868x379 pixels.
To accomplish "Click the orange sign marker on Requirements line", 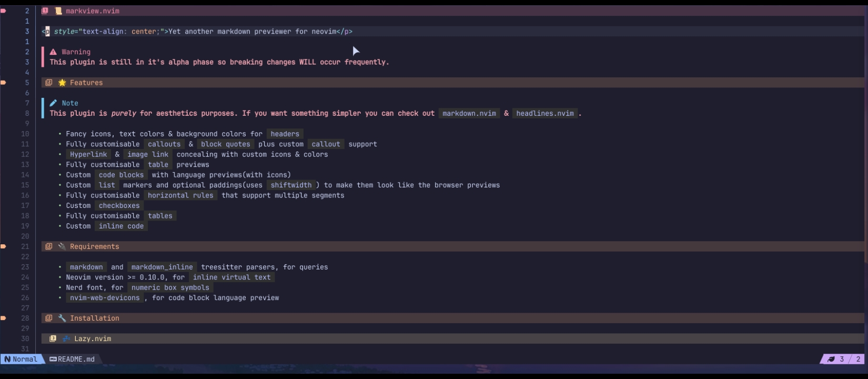I will point(3,246).
